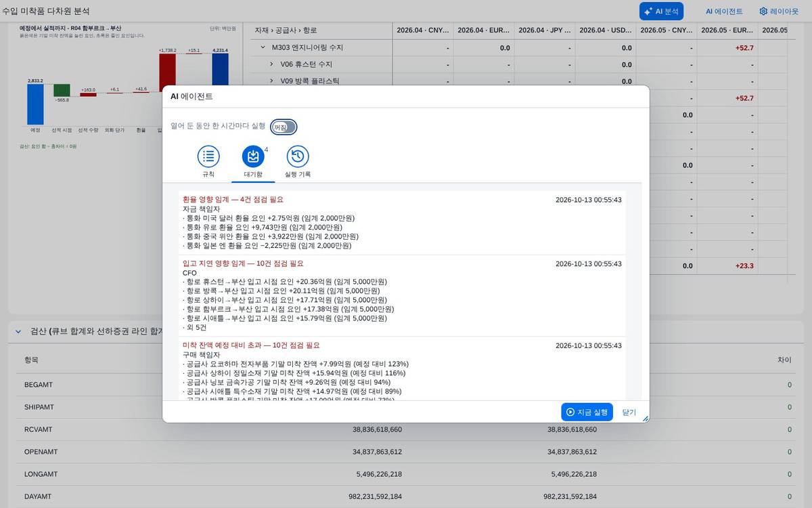Screen dimensions: 812x508
Task: Click the 자재 › 공급사 › 항로 header
Action: point(286,30)
